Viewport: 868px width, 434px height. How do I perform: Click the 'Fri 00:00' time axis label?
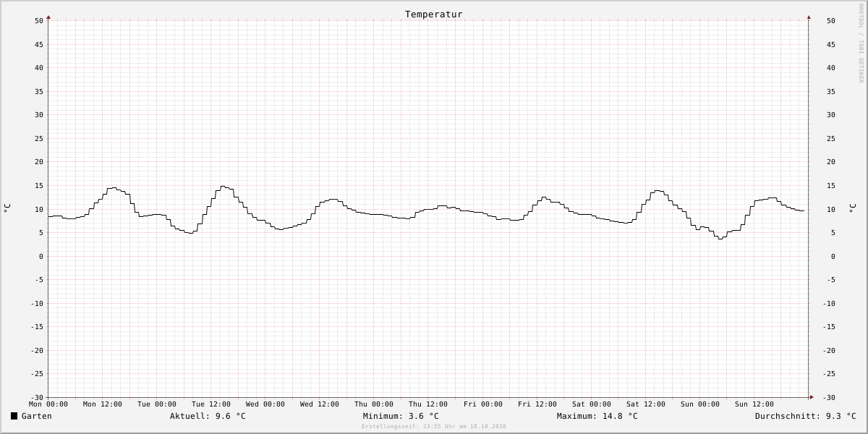point(483,404)
